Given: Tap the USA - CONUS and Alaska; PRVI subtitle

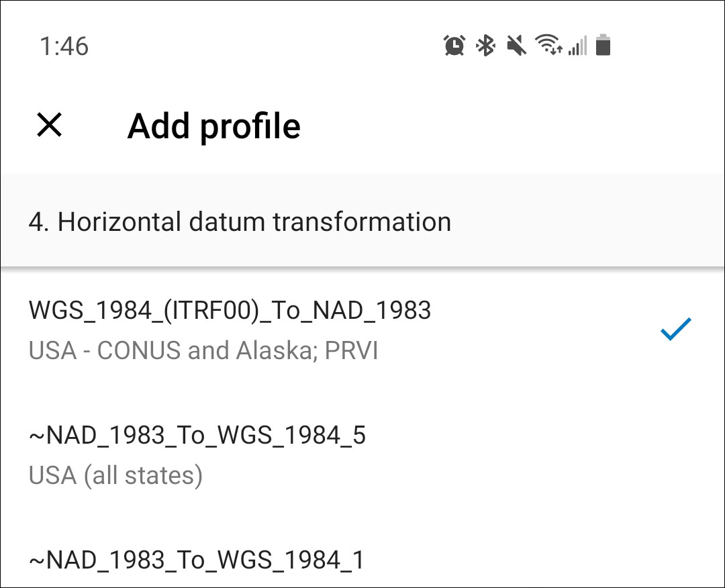Looking at the screenshot, I should pos(202,350).
